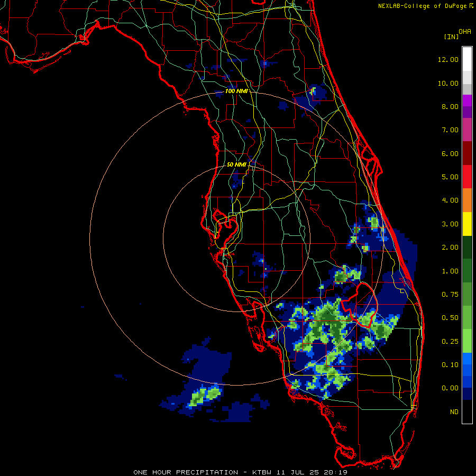Click the ONE HOUR PRECIPITATION caption text

click(x=186, y=472)
